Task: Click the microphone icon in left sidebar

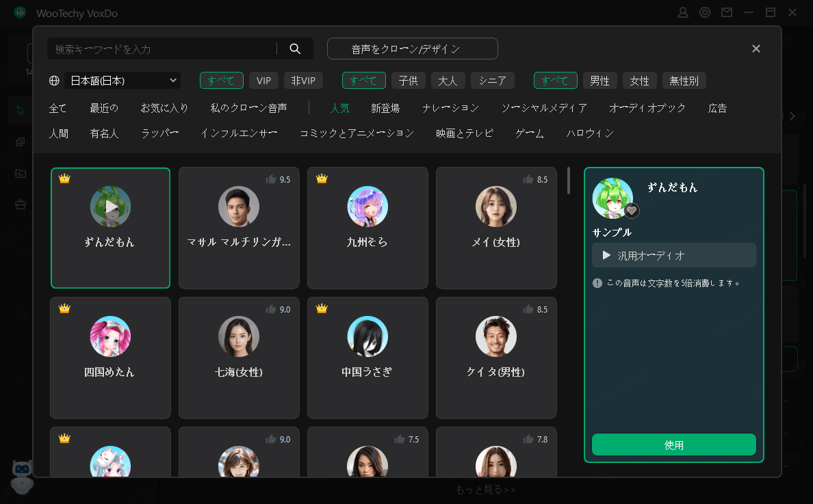Action: coord(20,110)
